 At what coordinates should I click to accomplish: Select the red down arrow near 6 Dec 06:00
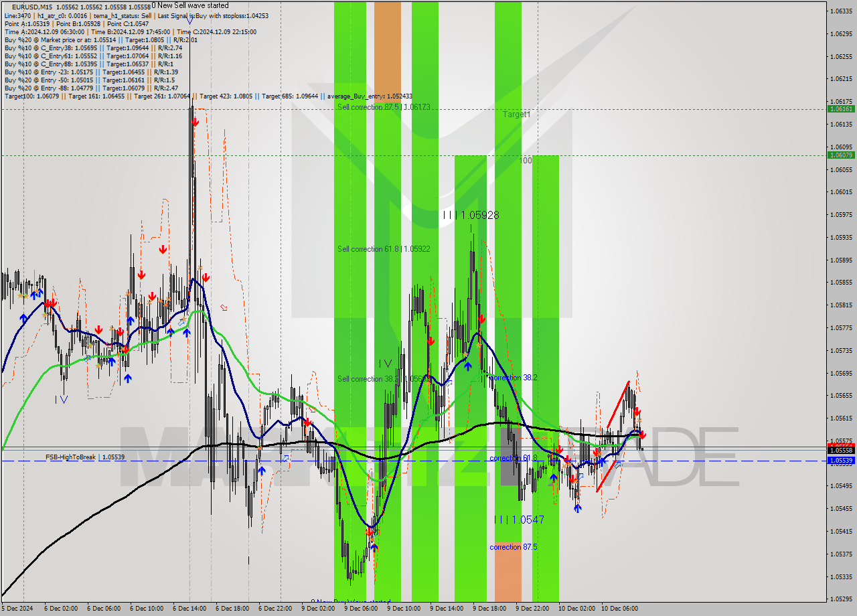coord(99,330)
